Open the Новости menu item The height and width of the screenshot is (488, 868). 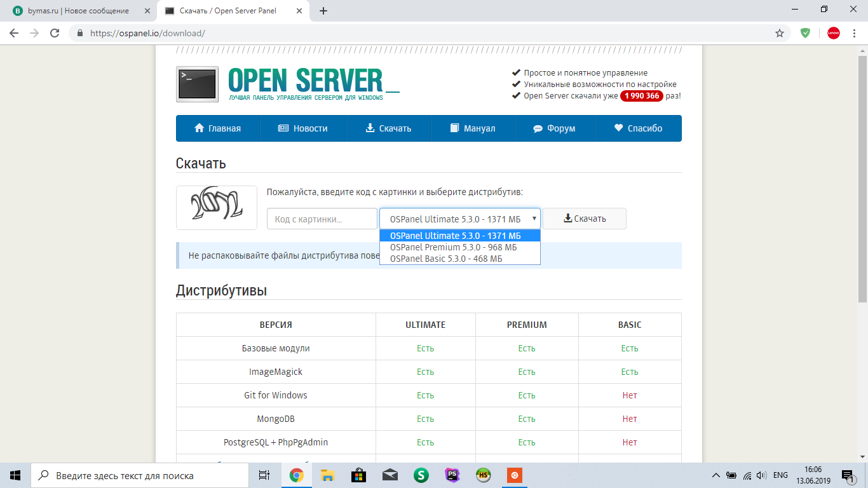(x=303, y=128)
